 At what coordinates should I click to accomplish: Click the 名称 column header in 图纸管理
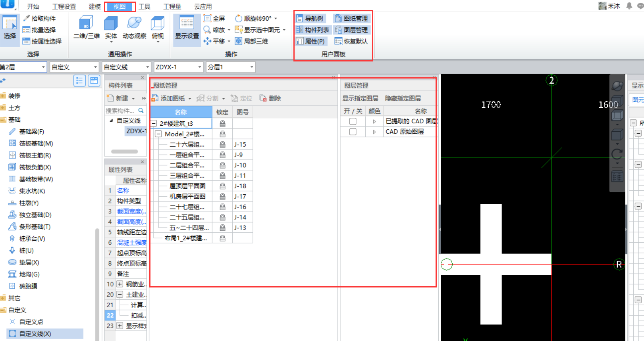[181, 112]
